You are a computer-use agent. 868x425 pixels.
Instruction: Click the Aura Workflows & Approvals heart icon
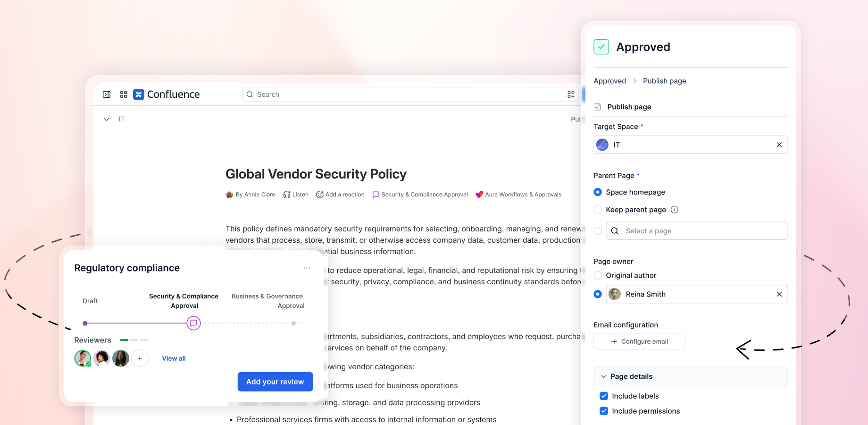(479, 195)
